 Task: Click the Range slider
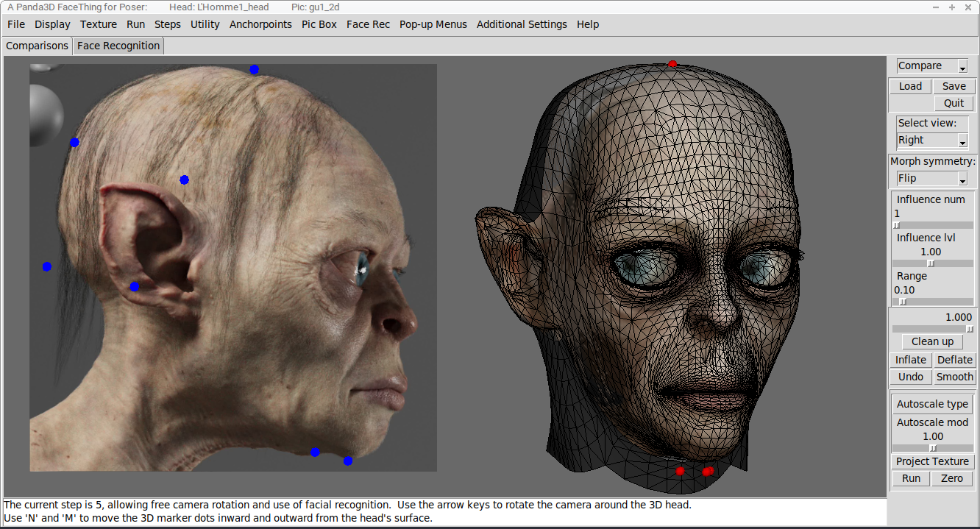[932, 302]
